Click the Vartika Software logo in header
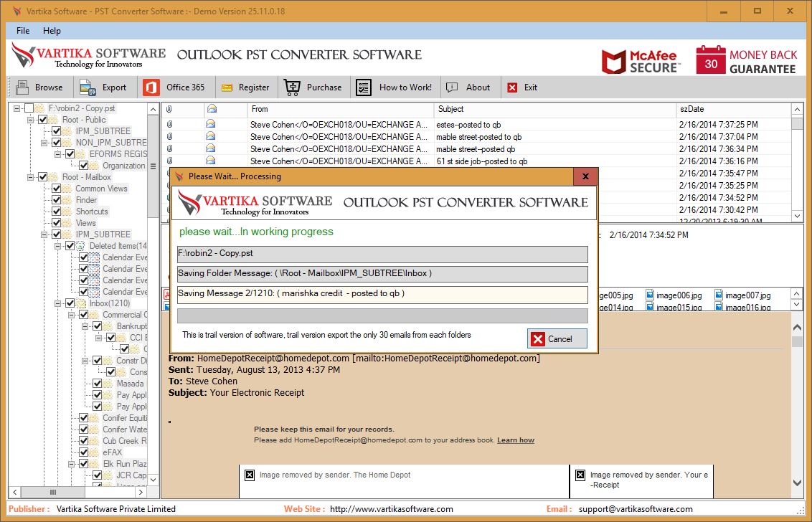The image size is (812, 522). pos(88,55)
